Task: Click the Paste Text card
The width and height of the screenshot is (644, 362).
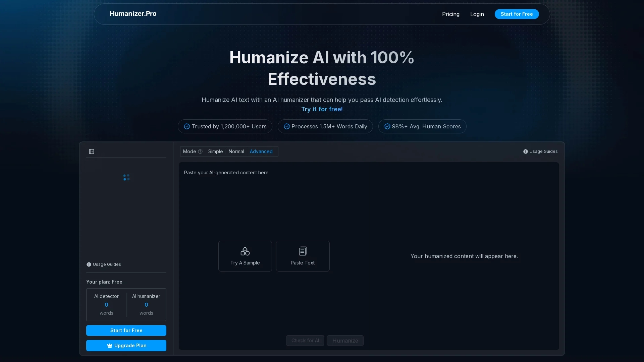Action: tap(303, 256)
